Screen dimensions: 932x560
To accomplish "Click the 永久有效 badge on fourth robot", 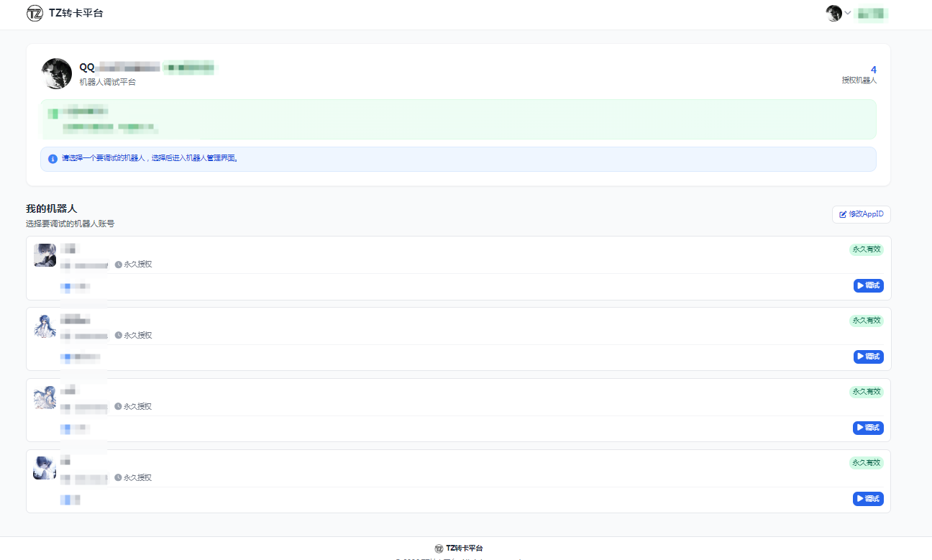I will click(x=866, y=463).
